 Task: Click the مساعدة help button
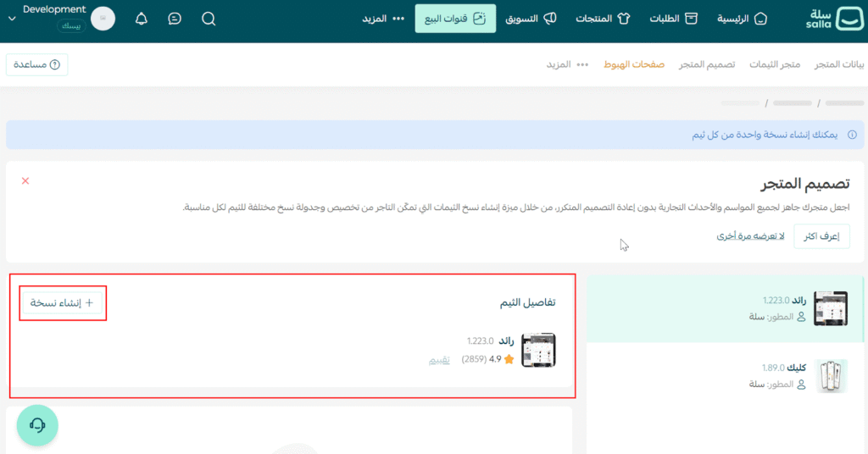click(36, 64)
